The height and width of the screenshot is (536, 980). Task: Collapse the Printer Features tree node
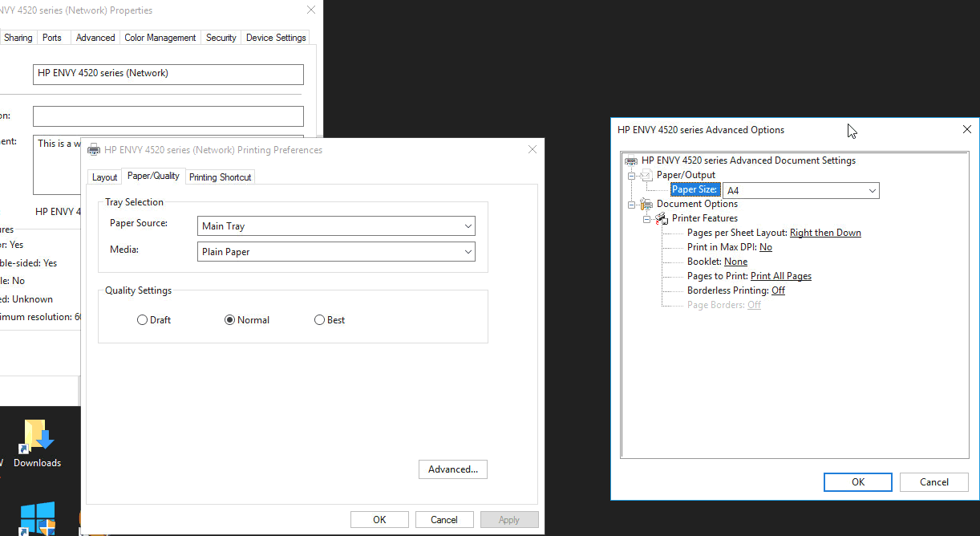coord(646,219)
